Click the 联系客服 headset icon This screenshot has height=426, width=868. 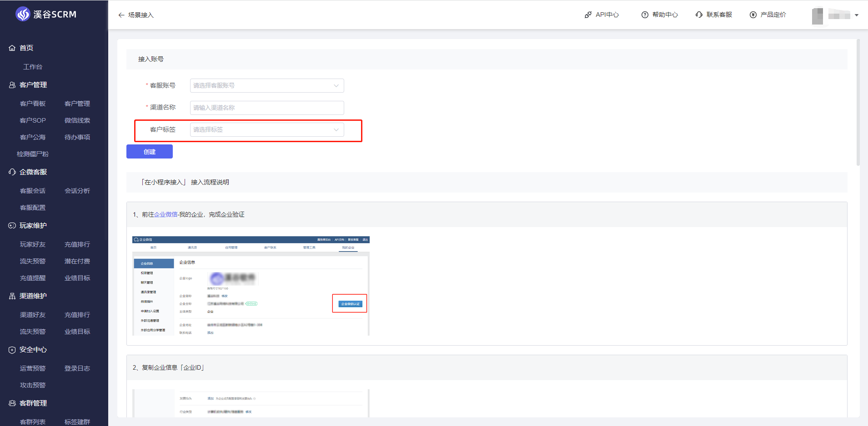click(699, 15)
